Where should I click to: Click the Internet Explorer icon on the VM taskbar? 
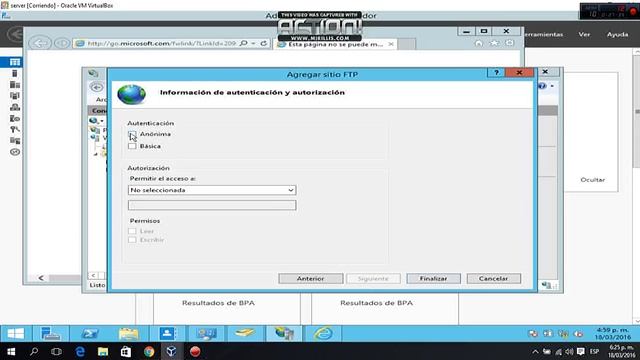(323, 333)
